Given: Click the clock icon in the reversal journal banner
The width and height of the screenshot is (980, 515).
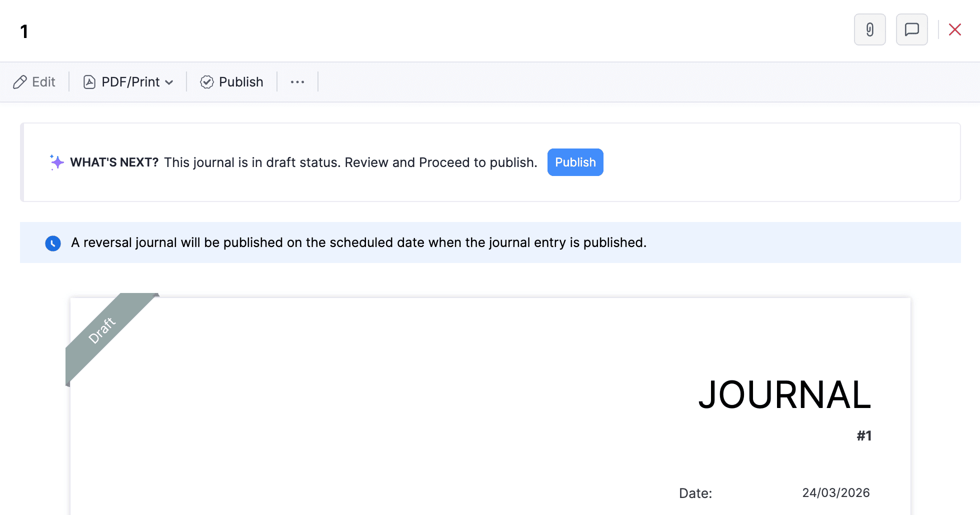Looking at the screenshot, I should 53,243.
